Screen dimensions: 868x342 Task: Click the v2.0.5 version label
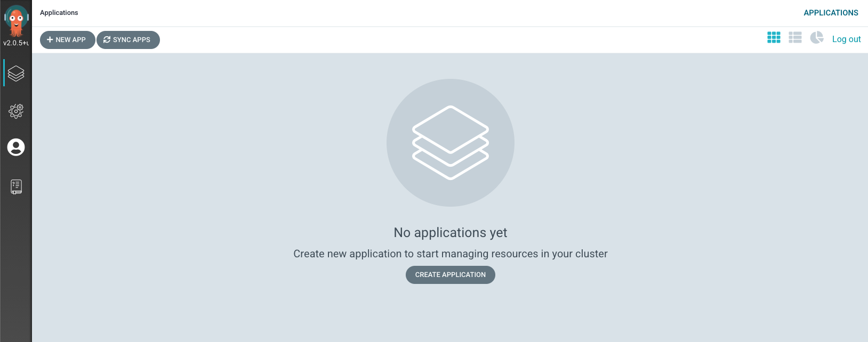16,43
